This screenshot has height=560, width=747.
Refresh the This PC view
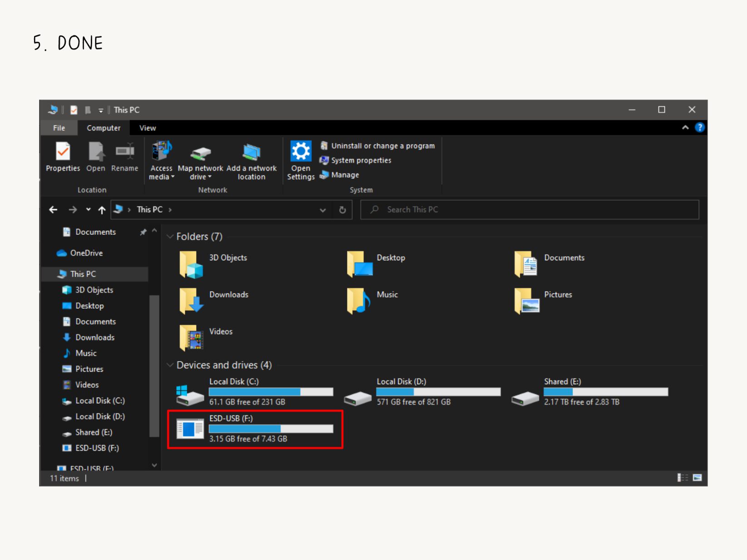tap(342, 210)
